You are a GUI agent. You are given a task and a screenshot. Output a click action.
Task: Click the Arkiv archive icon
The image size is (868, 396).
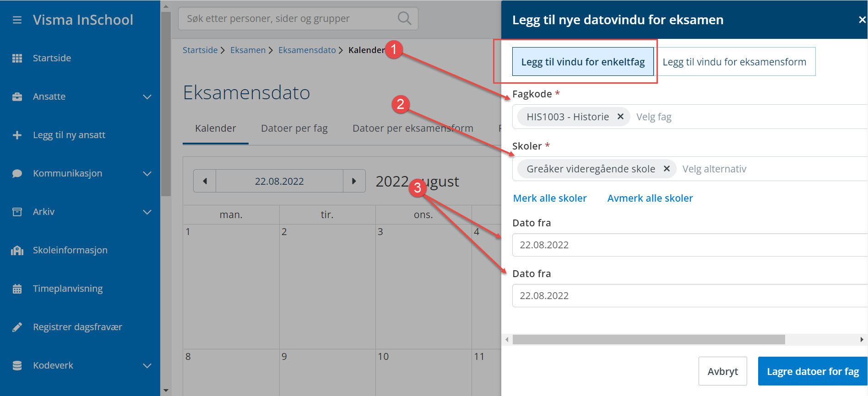[17, 212]
